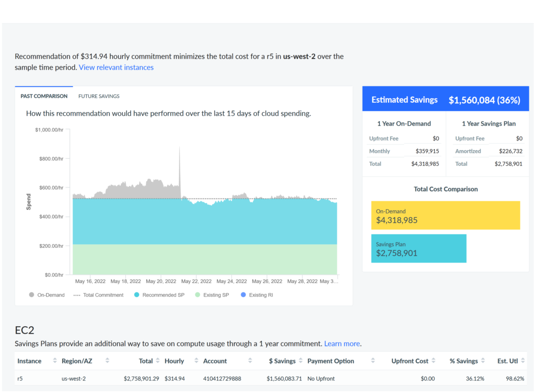Select the PAST COMPARISON tab
Image resolution: width=535 pixels, height=392 pixels.
44,96
